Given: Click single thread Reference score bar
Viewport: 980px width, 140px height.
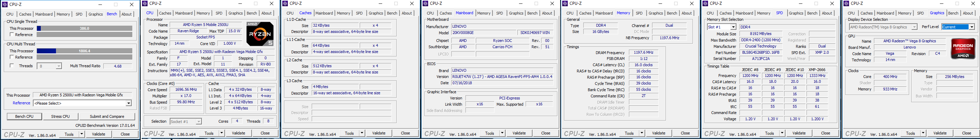Looking at the screenshot, I should point(84,35).
